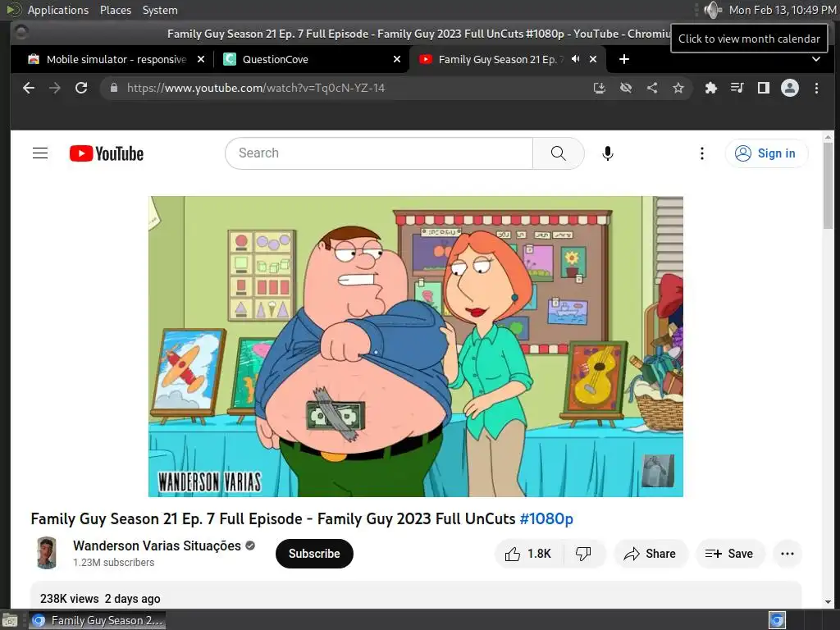Dislike the video with thumbs down
This screenshot has height=630, width=840.
(583, 554)
